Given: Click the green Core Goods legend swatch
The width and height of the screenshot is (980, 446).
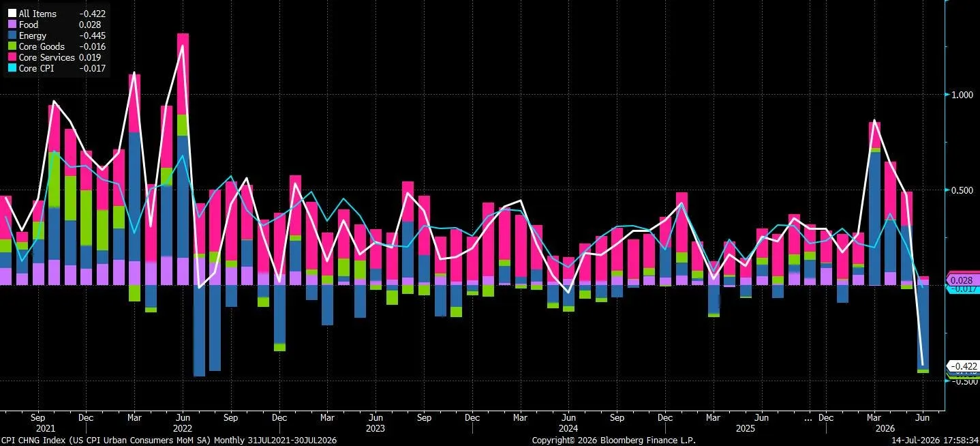Looking at the screenshot, I should pos(12,46).
